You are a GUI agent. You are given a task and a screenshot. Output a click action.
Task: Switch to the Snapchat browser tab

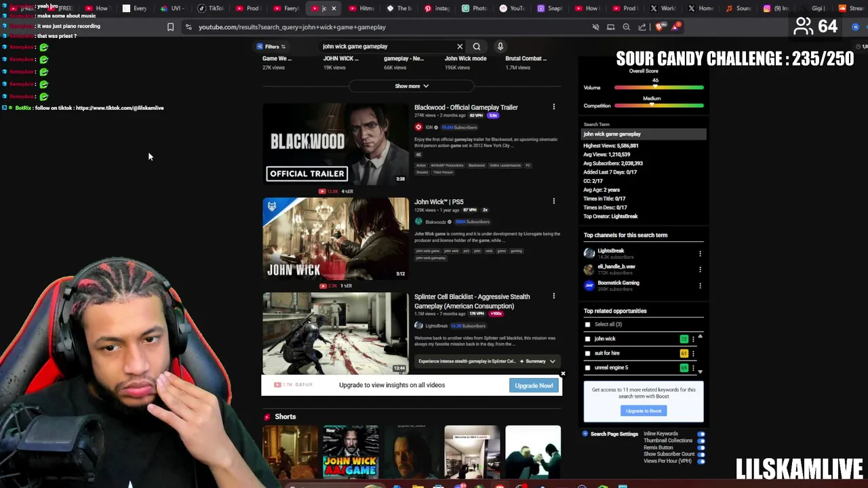(550, 8)
